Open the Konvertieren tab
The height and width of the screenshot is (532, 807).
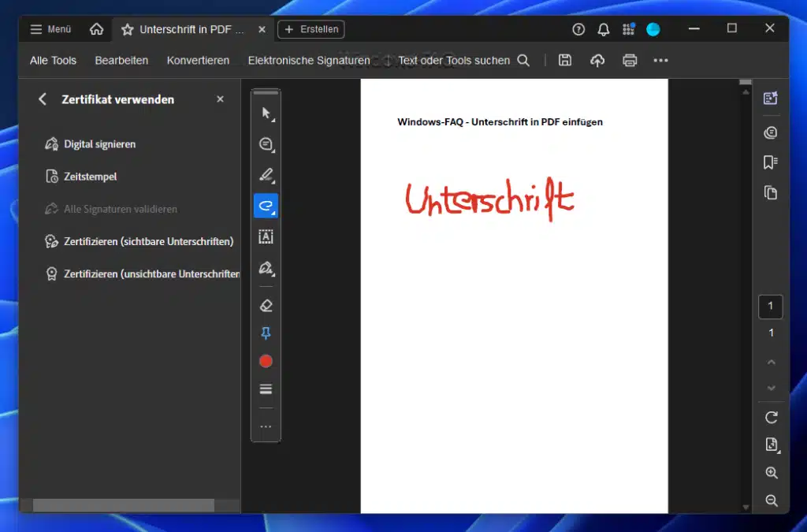(198, 60)
